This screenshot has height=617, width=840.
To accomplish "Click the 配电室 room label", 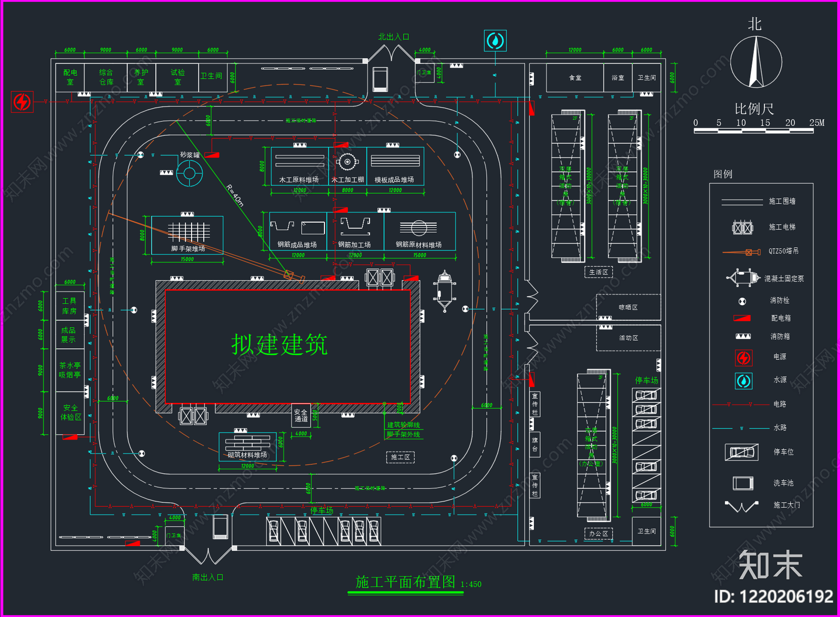I will point(70,77).
